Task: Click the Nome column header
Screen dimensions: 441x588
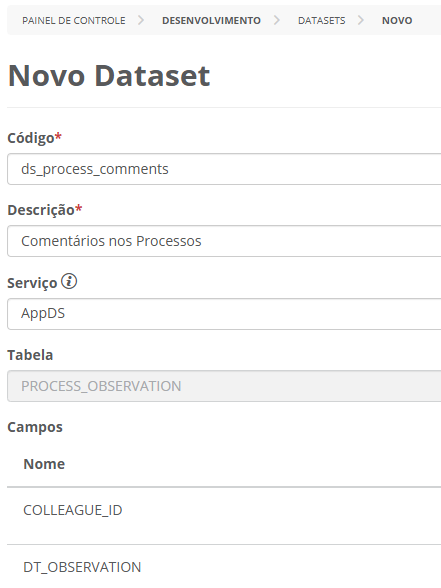Action: coord(44,464)
